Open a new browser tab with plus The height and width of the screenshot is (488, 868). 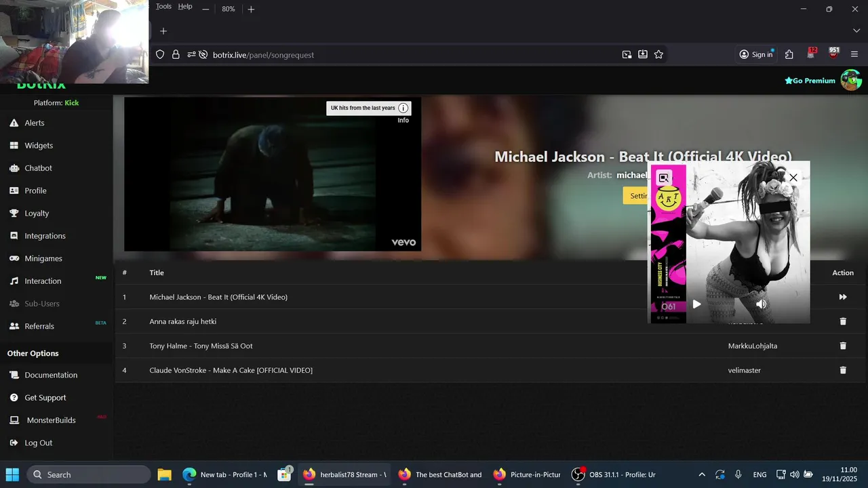163,31
